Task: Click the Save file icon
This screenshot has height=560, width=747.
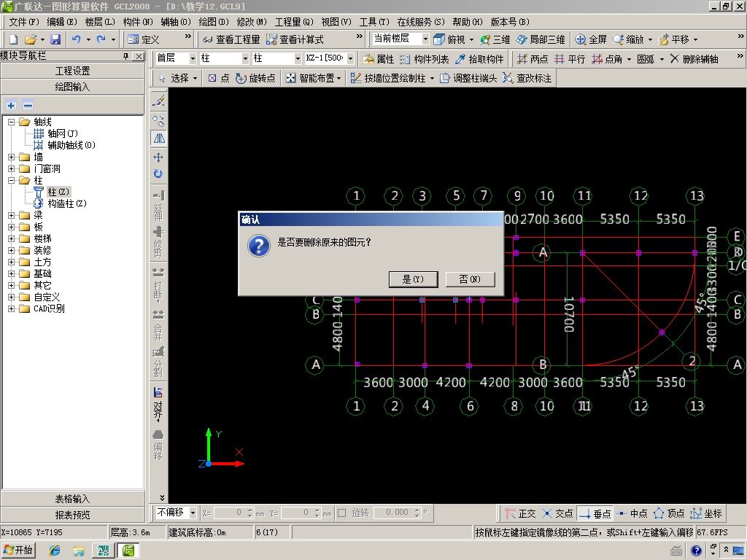Action: tap(55, 39)
